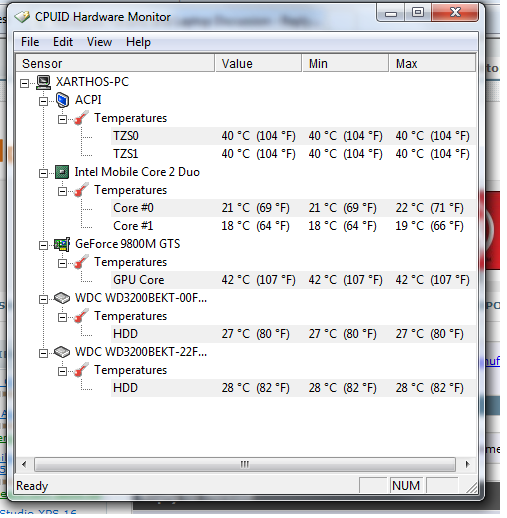Collapse Temperatures under WD3200BEKT-00F drive
This screenshot has height=518, width=507.
tap(62, 317)
